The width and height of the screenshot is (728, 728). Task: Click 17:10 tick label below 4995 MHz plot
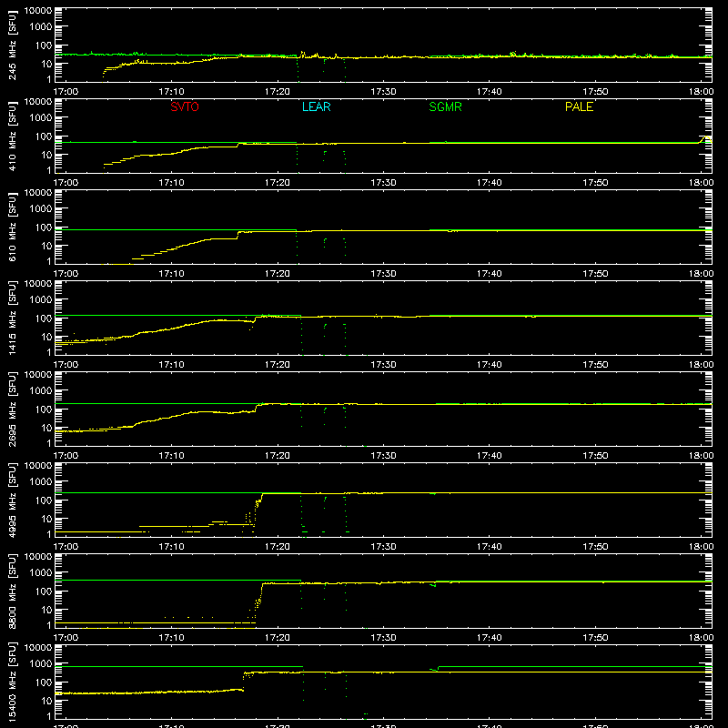pyautogui.click(x=171, y=547)
